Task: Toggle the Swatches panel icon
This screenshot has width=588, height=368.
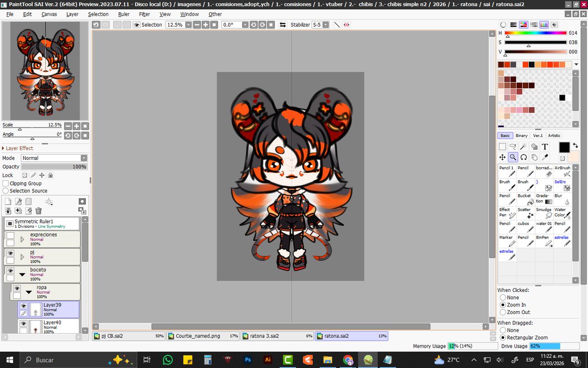Action: coord(544,25)
